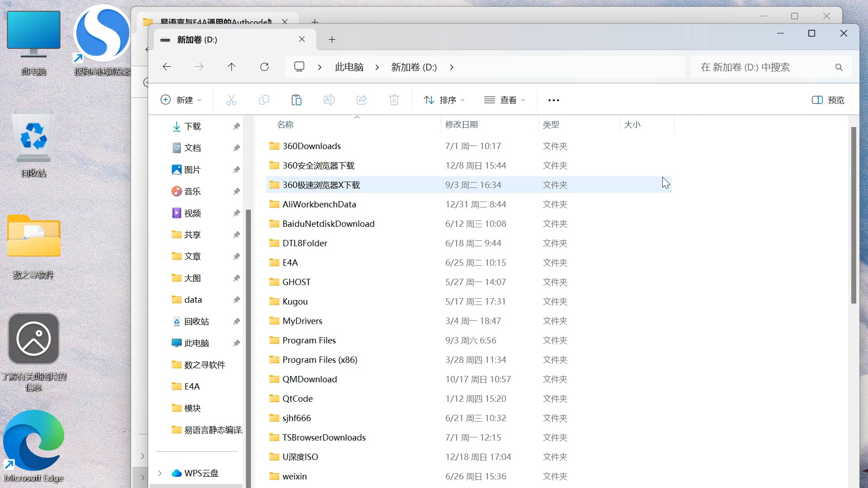Open the 查看 view dropdown
868x488 pixels.
coord(505,100)
